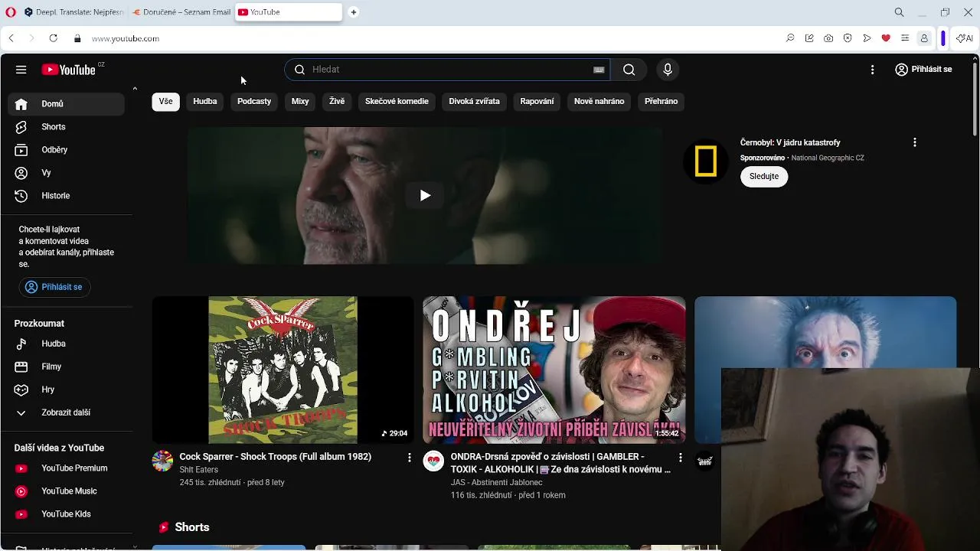This screenshot has width=980, height=551.
Task: Open the on-screen keyboard in search box
Action: (599, 70)
